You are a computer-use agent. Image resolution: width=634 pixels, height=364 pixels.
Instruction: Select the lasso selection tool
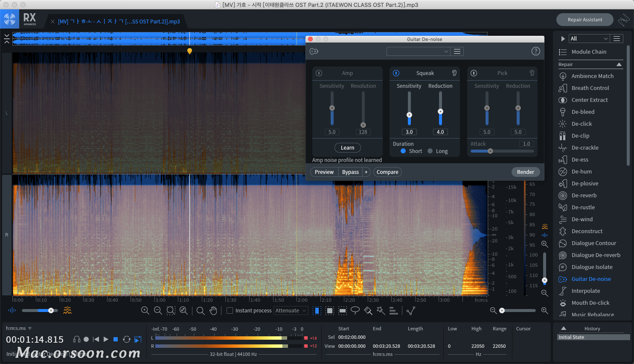(355, 311)
